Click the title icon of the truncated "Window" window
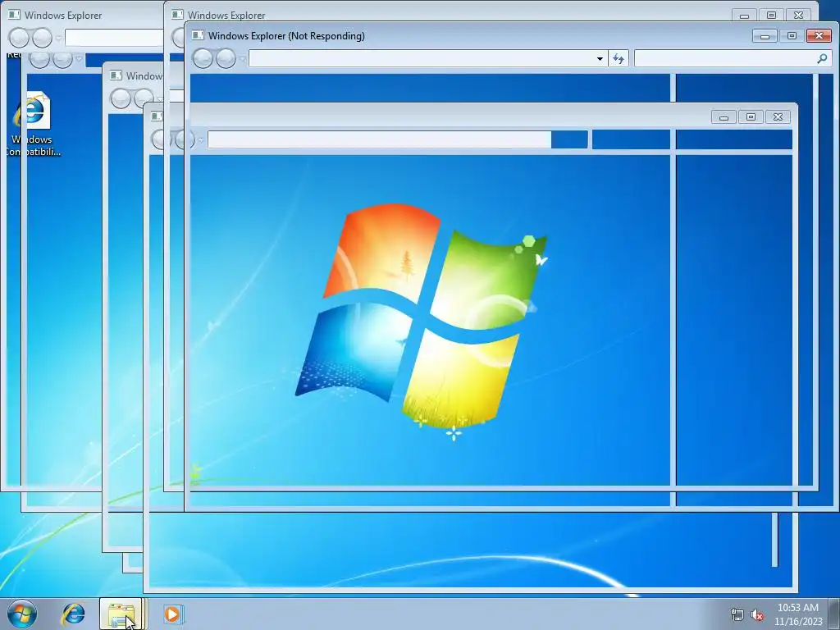The image size is (840, 630). point(116,75)
